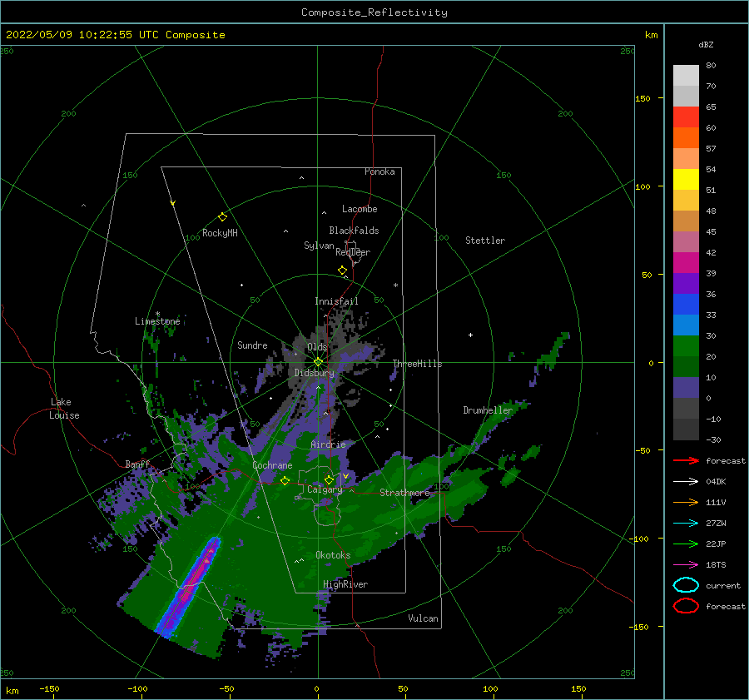The width and height of the screenshot is (749, 700).
Task: Click the ThreeHills town label
Action: coord(418,364)
